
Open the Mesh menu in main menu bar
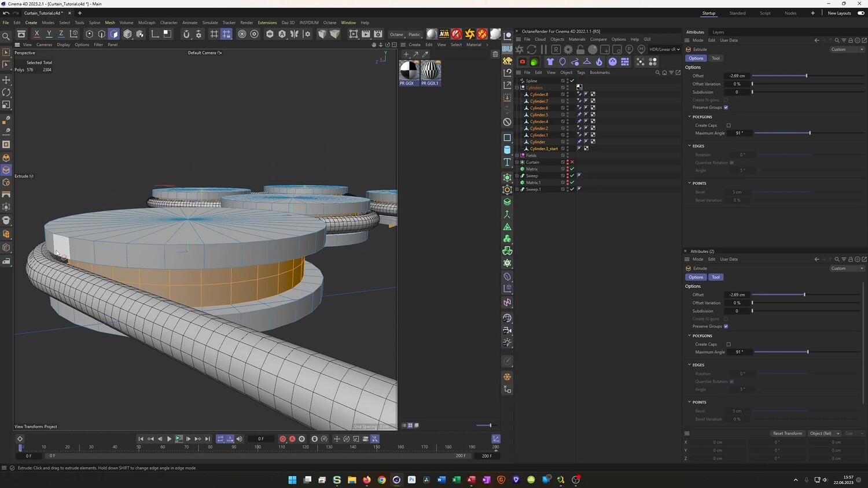point(110,23)
